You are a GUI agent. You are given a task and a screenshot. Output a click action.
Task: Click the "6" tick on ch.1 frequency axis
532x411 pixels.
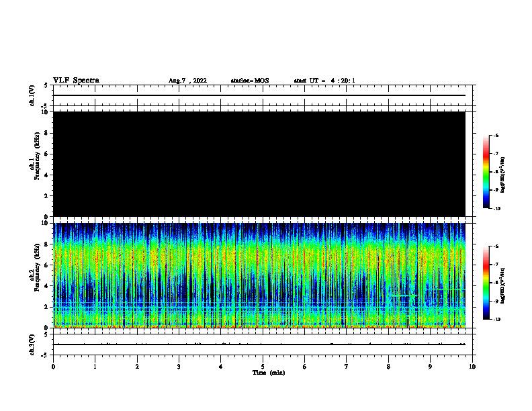(x=46, y=154)
